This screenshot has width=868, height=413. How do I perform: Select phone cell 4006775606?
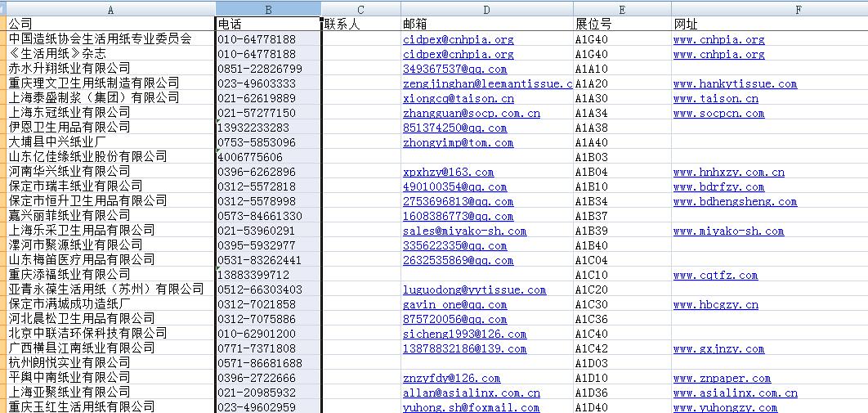(x=268, y=157)
